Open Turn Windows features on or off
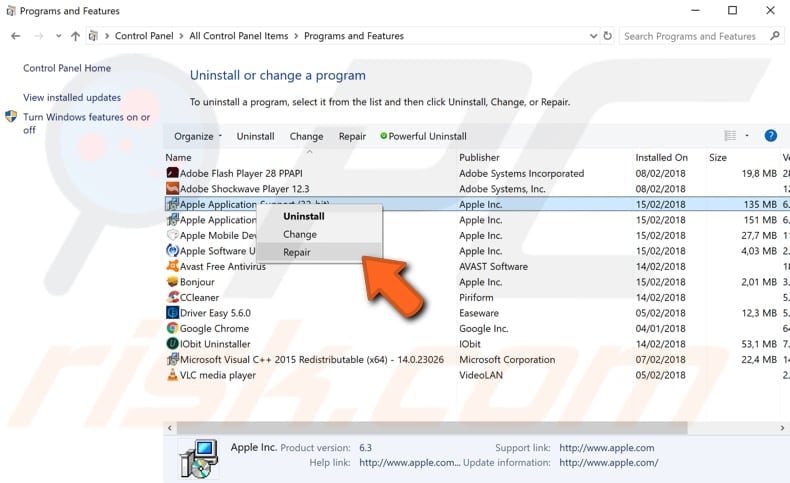The height and width of the screenshot is (483, 790). [x=87, y=123]
